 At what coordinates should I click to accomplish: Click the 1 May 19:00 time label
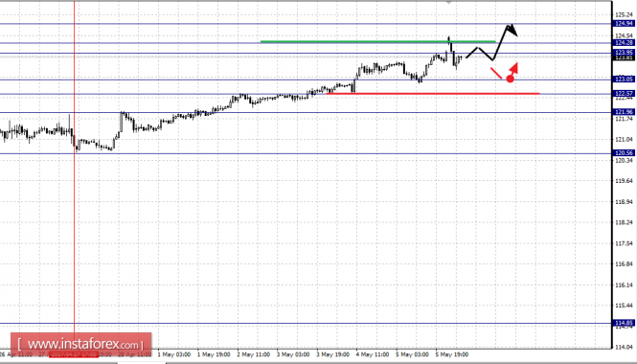coord(214,354)
